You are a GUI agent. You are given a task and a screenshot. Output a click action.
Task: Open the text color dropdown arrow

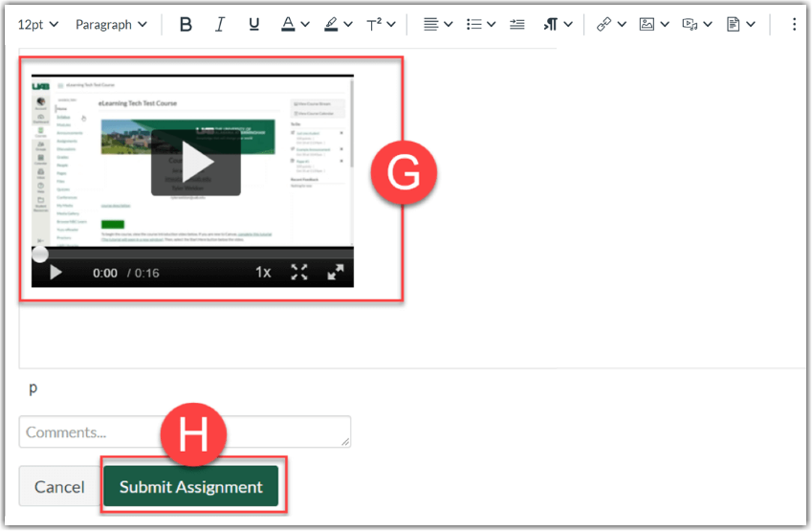pyautogui.click(x=305, y=25)
